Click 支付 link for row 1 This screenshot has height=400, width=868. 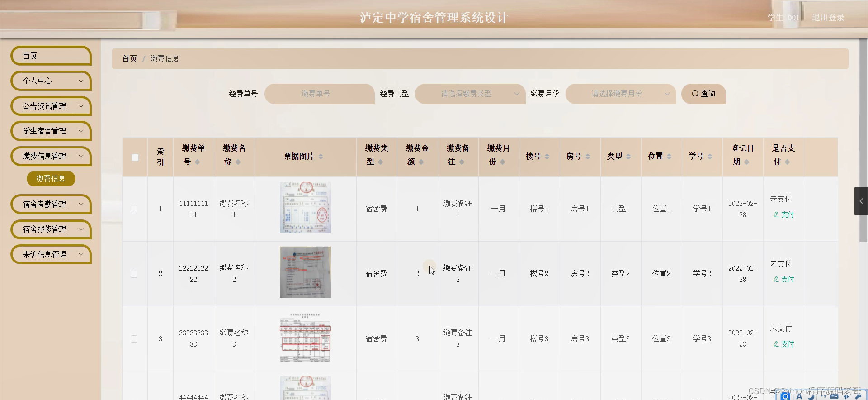click(x=783, y=214)
